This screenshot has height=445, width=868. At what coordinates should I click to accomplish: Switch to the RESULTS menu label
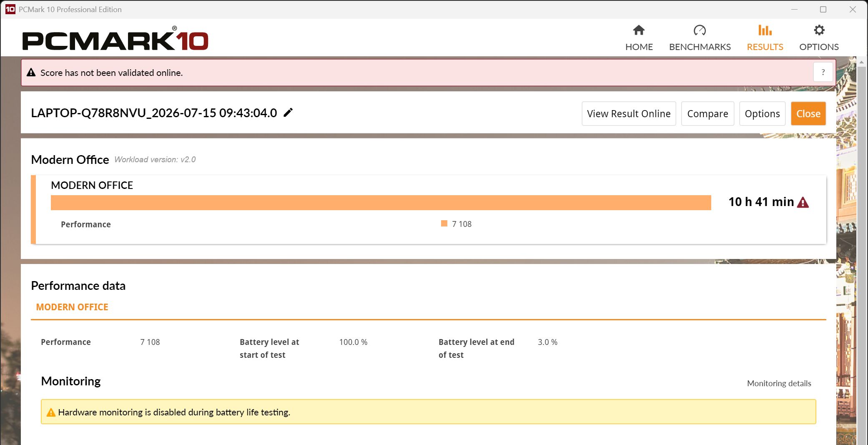[x=765, y=47]
